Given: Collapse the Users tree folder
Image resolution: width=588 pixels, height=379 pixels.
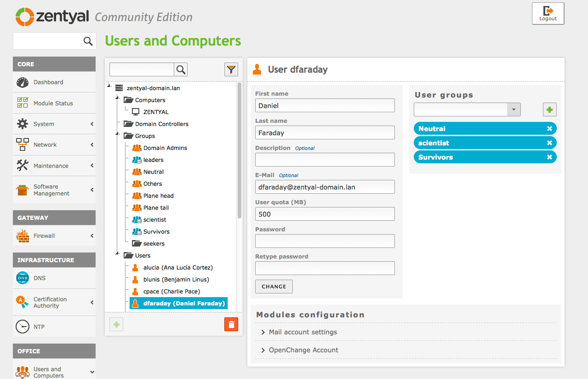Looking at the screenshot, I should (x=117, y=253).
